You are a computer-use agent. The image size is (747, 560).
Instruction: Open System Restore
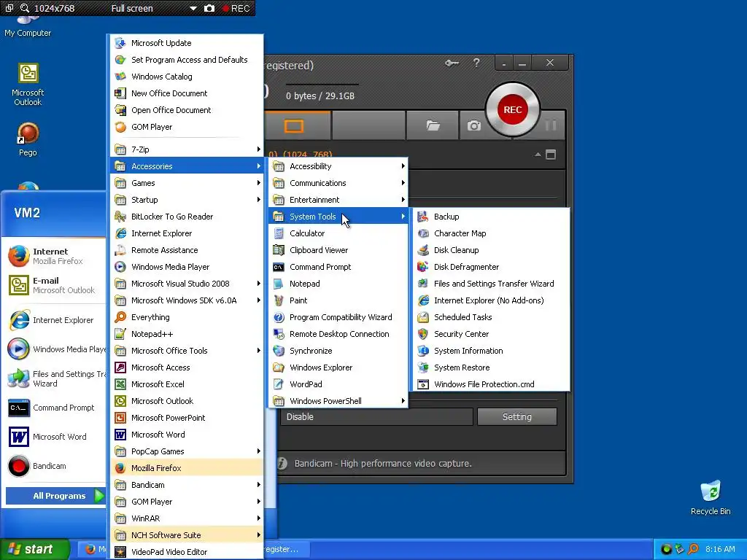pos(489,367)
